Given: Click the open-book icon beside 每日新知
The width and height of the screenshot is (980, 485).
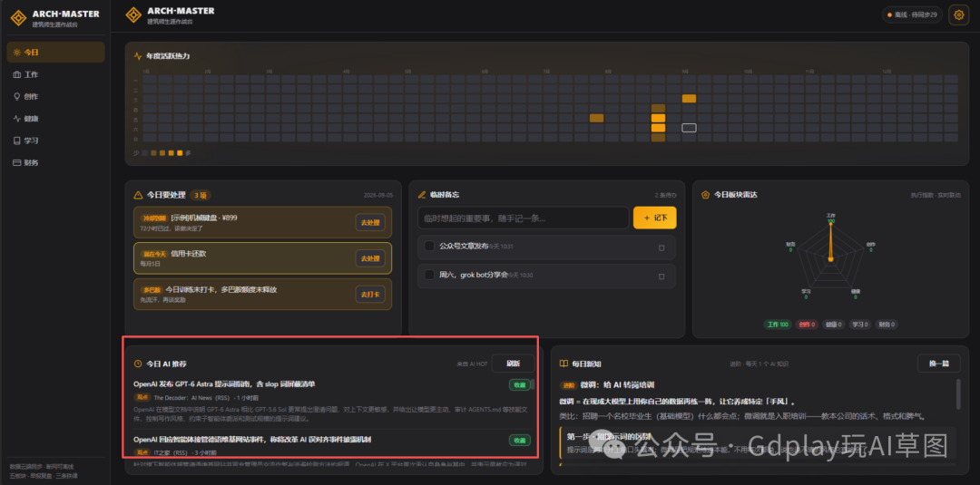Looking at the screenshot, I should tap(563, 364).
